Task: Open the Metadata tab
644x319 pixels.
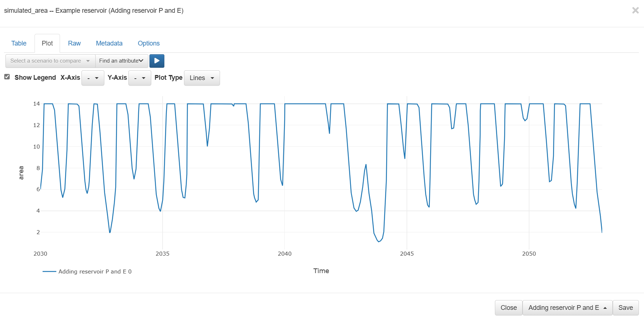Action: pos(109,43)
